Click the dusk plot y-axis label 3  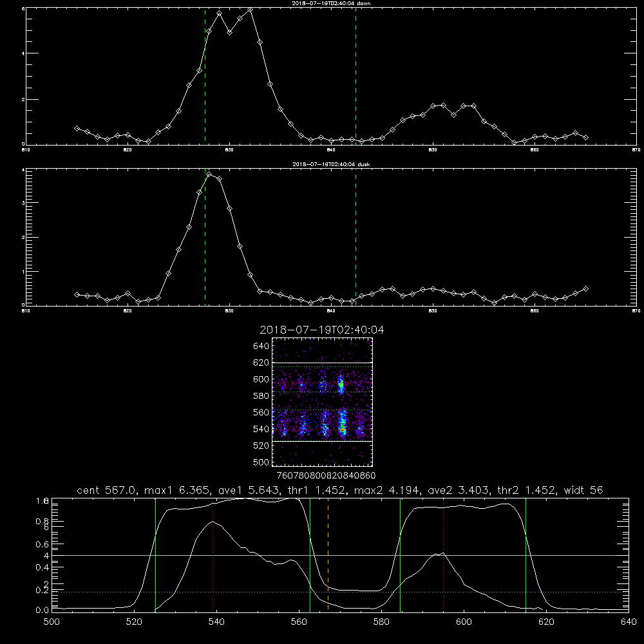tap(23, 203)
